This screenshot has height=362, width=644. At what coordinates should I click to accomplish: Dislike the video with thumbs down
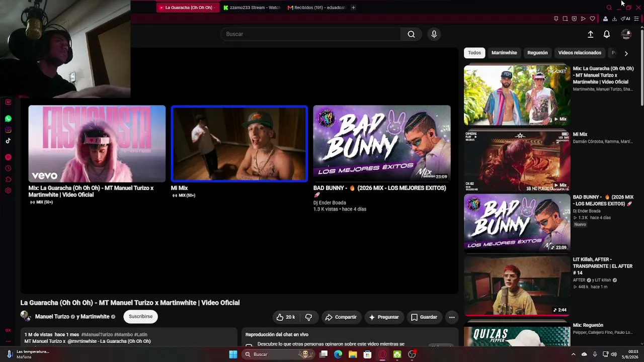(308, 317)
